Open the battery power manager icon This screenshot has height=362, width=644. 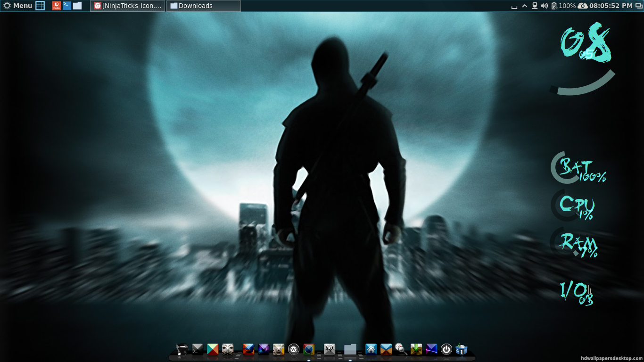[554, 6]
